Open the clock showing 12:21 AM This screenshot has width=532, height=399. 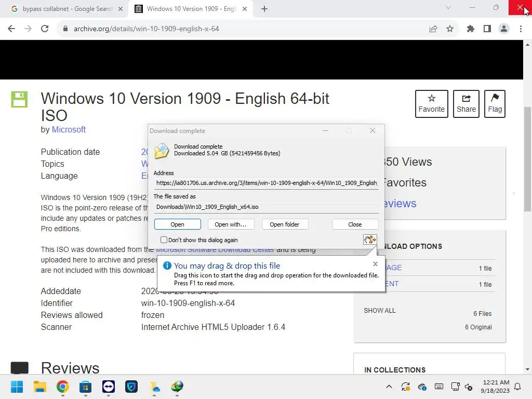pyautogui.click(x=495, y=387)
